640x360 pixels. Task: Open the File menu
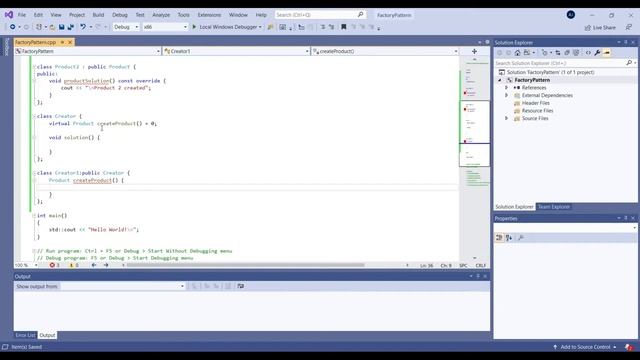[x=22, y=15]
